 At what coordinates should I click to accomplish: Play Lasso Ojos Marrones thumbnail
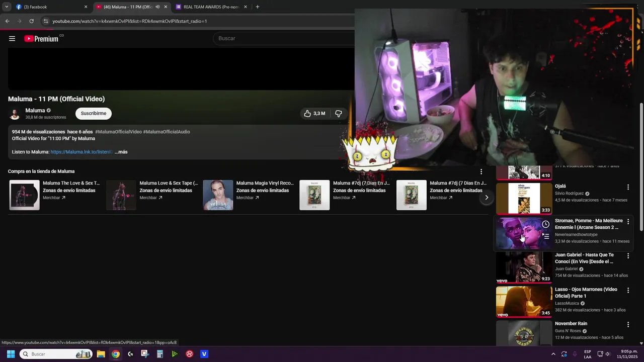tap(524, 302)
